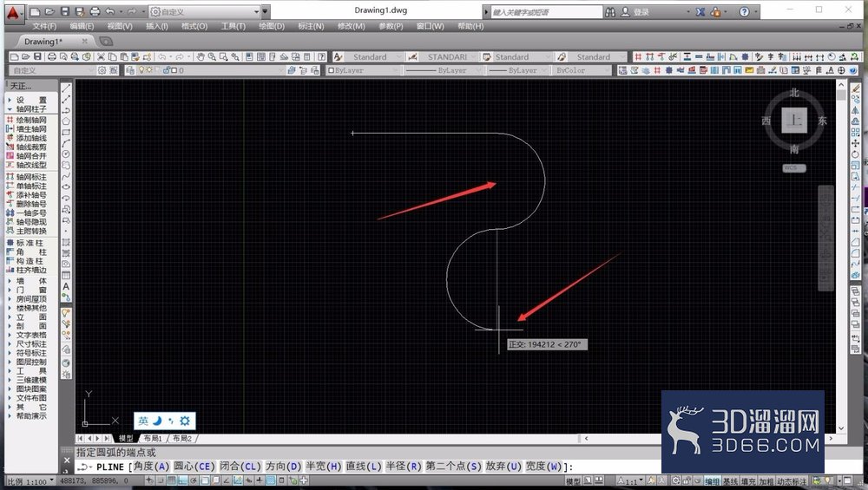The height and width of the screenshot is (490, 868).
Task: Open the 标注(N) menu
Action: tap(311, 26)
